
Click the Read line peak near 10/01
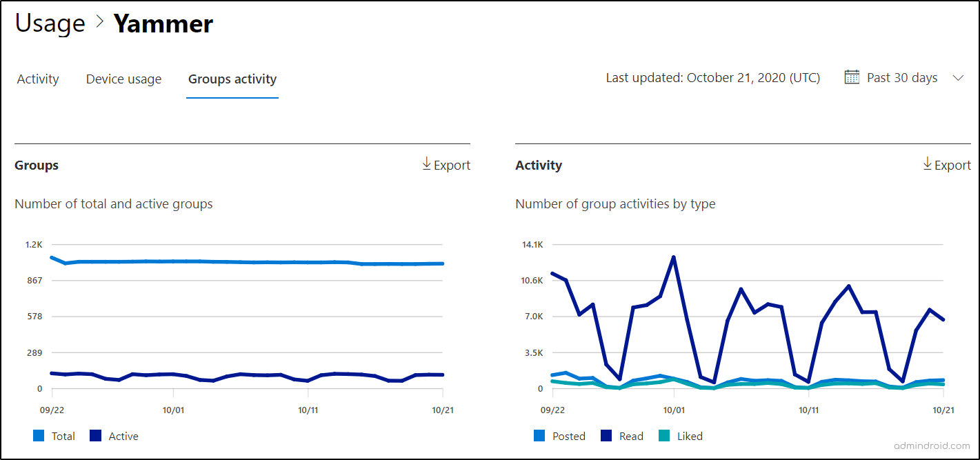pos(674,257)
